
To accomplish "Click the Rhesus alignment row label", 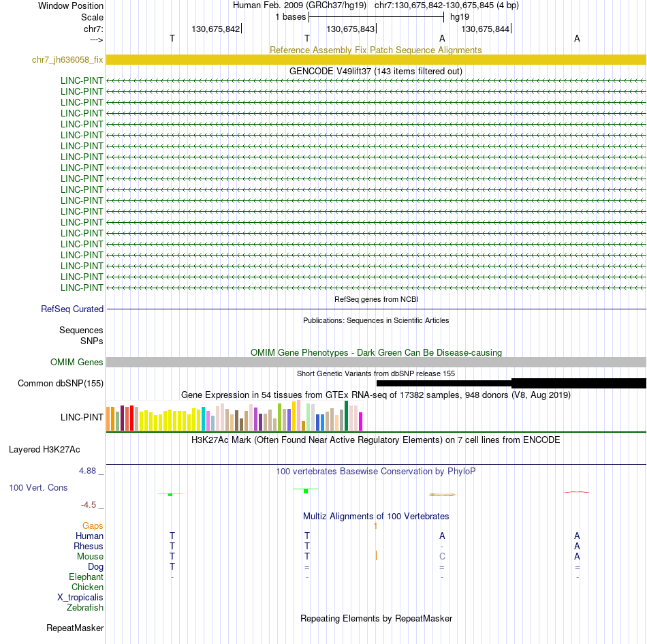I will click(89, 546).
